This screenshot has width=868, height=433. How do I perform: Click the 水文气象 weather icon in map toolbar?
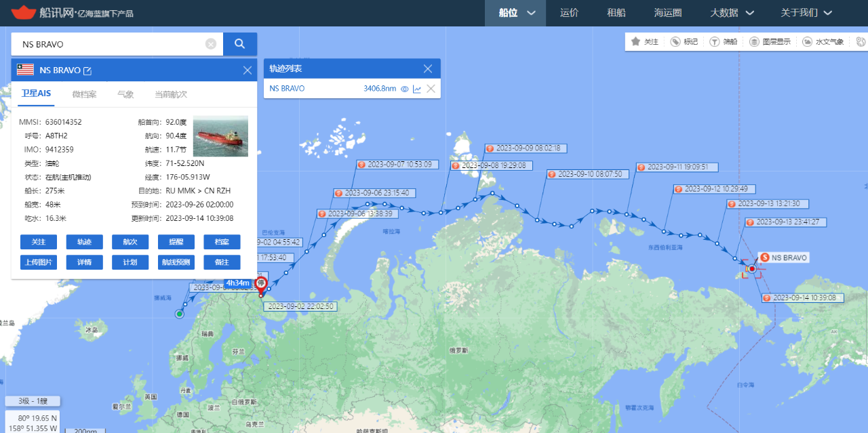click(808, 41)
